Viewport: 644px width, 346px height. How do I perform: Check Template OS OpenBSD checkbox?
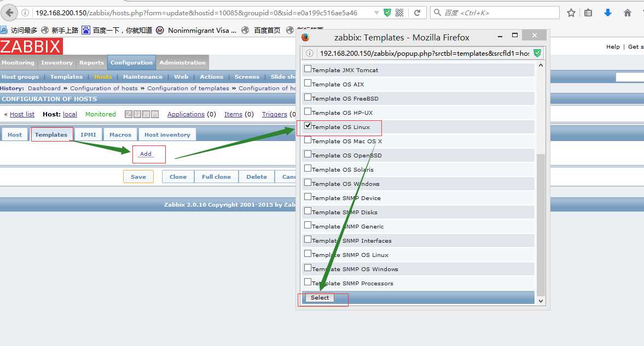[x=308, y=154]
